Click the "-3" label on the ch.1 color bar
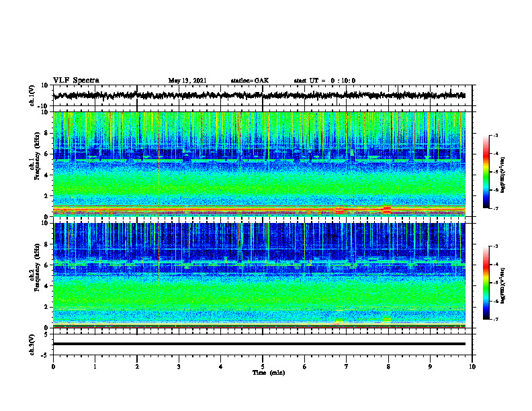 (495, 135)
